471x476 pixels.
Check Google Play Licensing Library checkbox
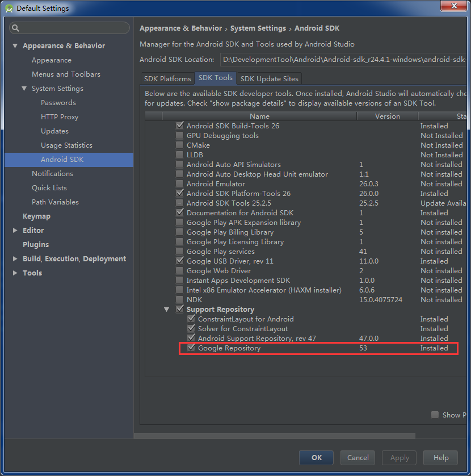tap(179, 241)
